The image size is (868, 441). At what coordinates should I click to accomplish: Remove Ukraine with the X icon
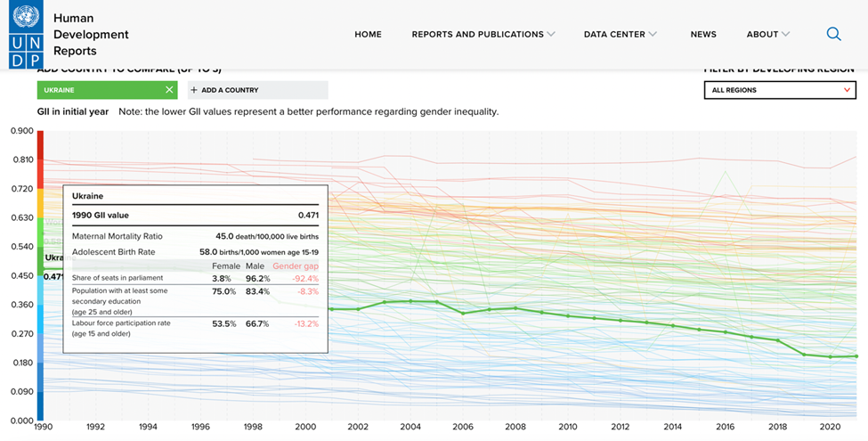(x=169, y=90)
